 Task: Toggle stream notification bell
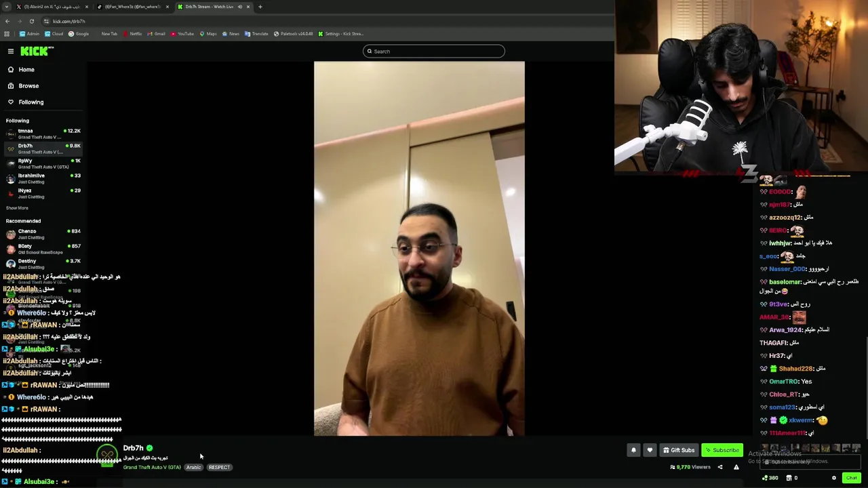pos(633,450)
